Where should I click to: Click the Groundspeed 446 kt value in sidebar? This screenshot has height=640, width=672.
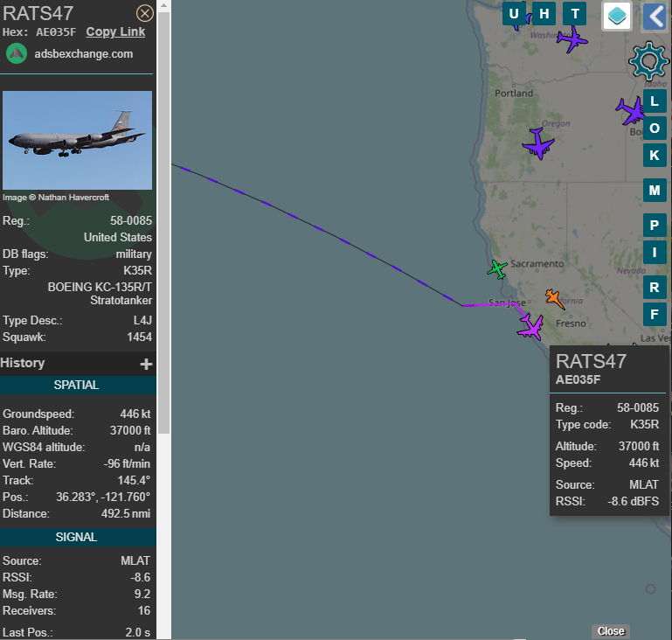[x=135, y=414]
